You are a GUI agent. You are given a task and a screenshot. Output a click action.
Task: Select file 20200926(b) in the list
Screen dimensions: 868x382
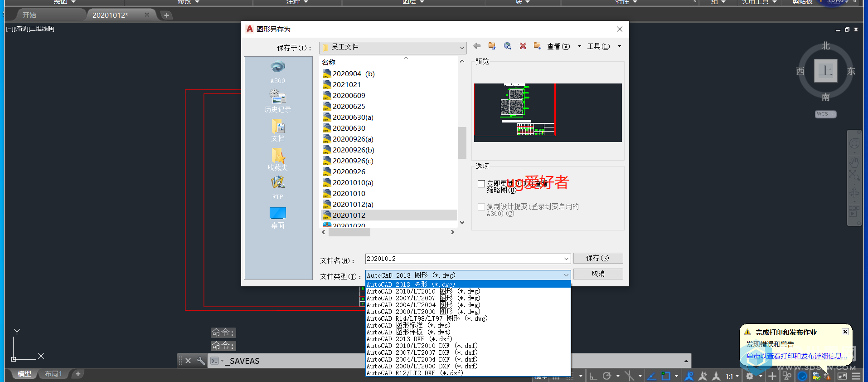[x=353, y=150]
